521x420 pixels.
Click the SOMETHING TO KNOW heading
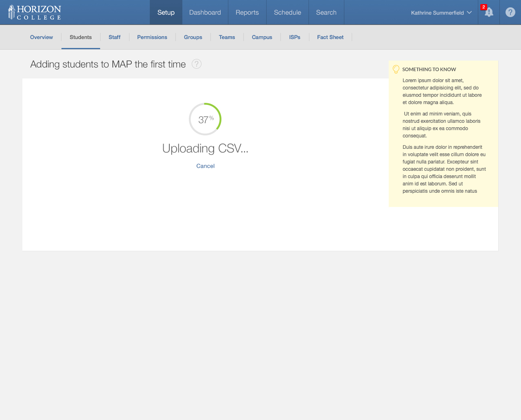pos(429,70)
